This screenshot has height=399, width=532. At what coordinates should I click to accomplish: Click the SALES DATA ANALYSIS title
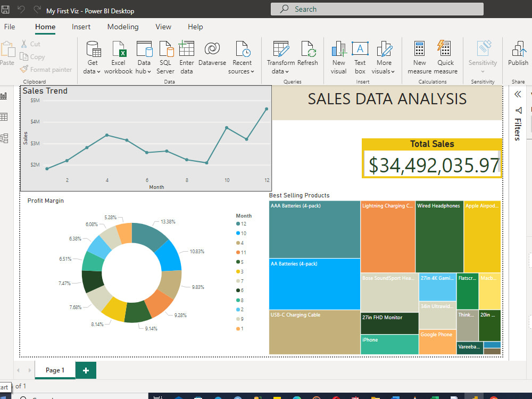[387, 99]
